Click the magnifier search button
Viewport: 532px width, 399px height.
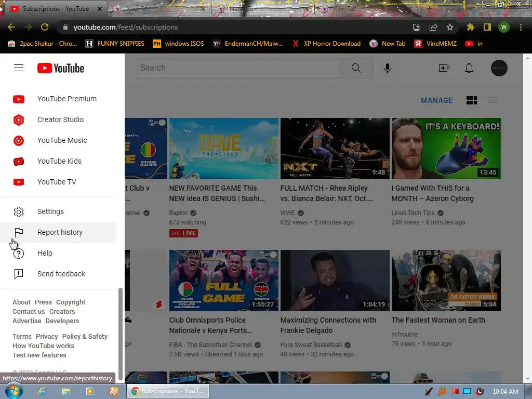pos(356,68)
